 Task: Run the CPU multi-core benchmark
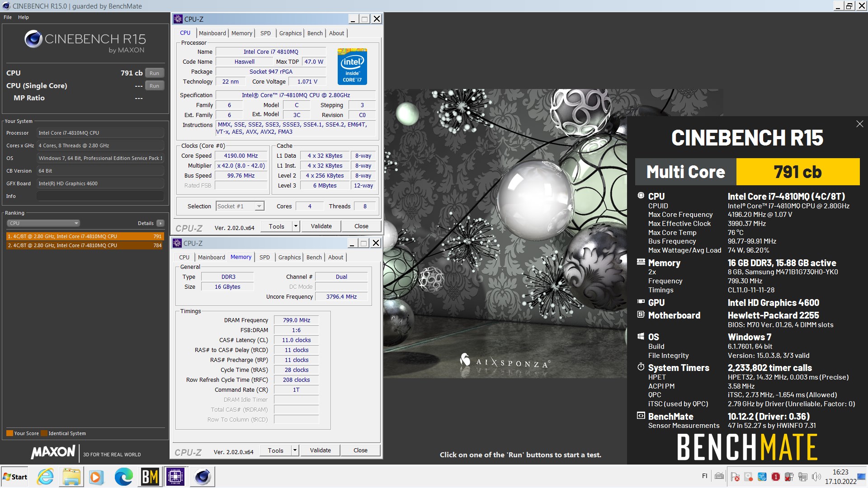(155, 73)
